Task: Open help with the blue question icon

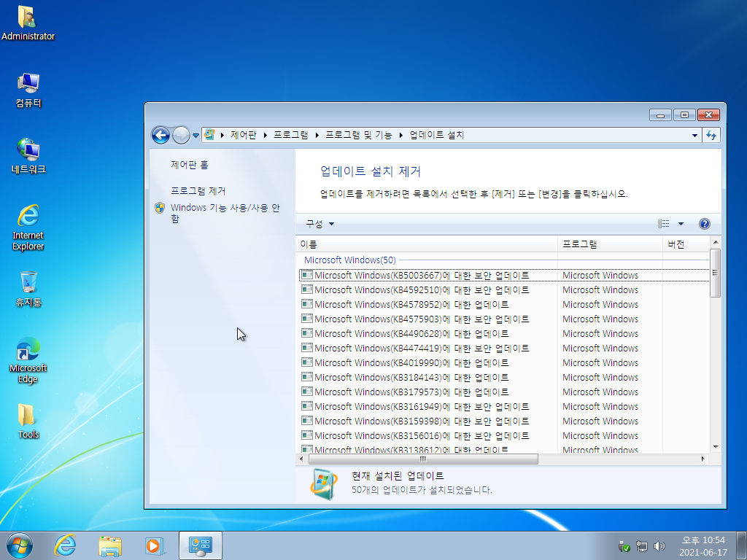Action: click(x=705, y=224)
